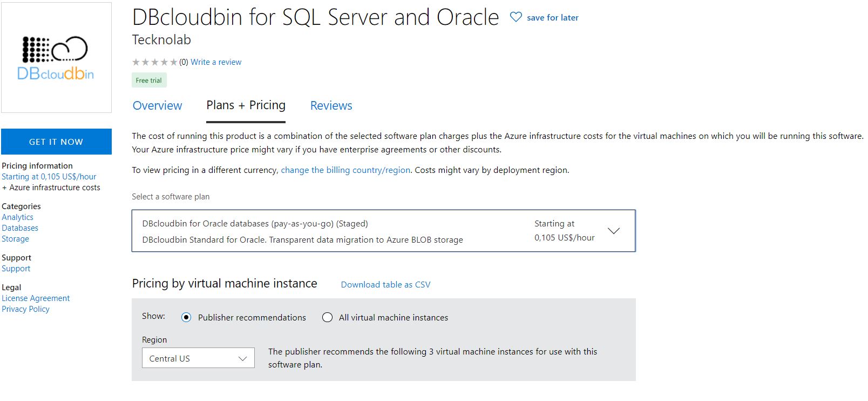Select All virtual machine instances option
868x401 pixels.
(x=327, y=317)
